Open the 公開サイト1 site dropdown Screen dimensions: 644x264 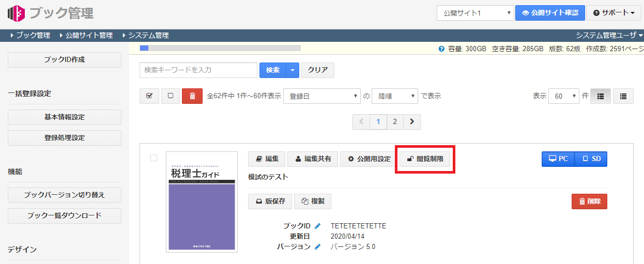pos(475,13)
